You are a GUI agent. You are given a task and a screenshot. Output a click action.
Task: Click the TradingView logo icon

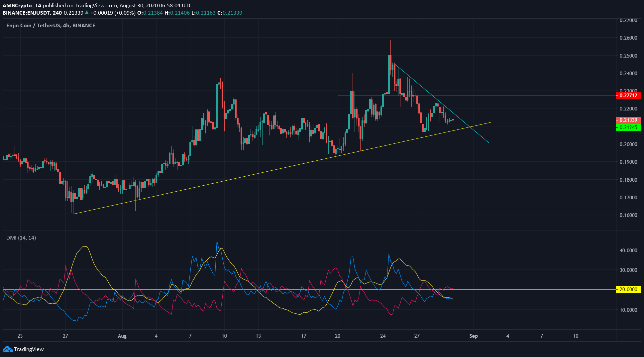tap(8, 349)
